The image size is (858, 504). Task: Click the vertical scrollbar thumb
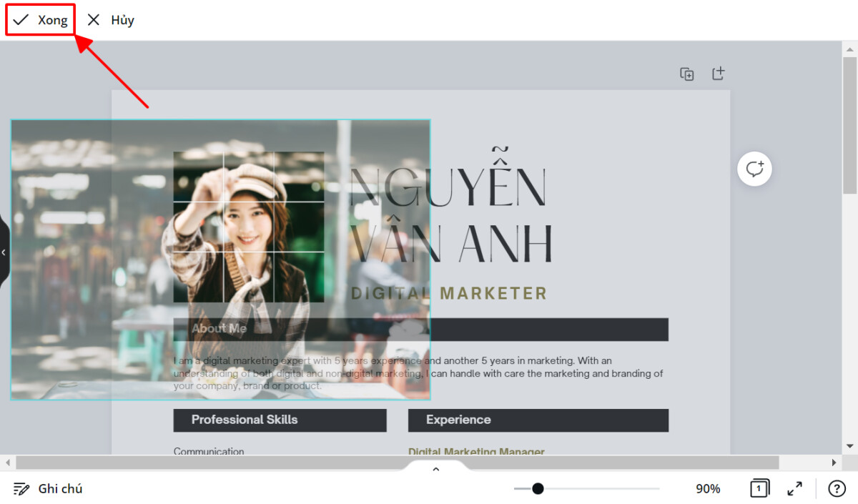point(849,125)
